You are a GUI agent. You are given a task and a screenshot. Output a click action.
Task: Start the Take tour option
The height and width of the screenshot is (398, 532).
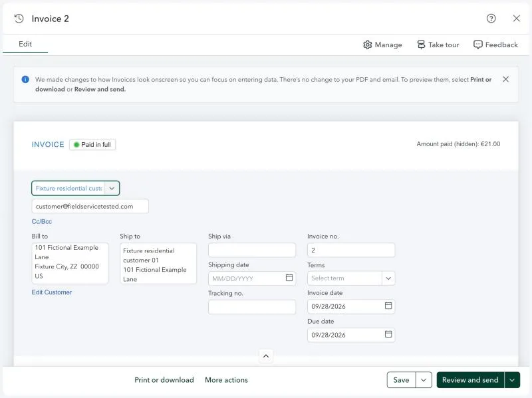click(438, 45)
